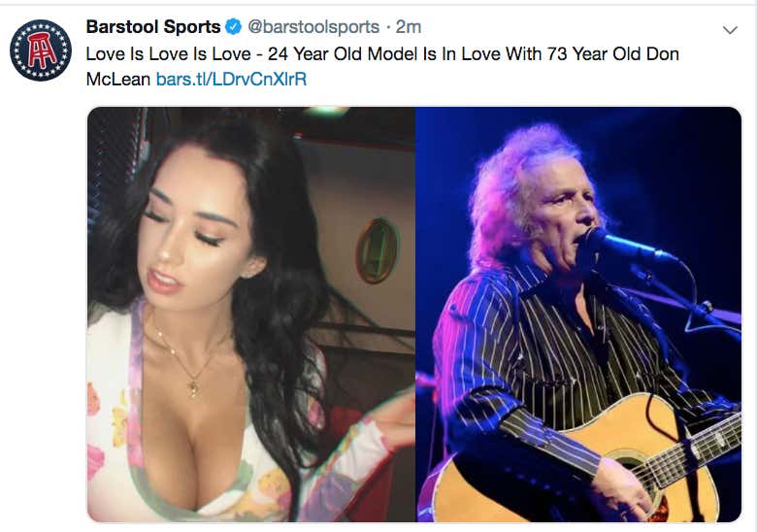Click the blue verified badge
757x532 pixels.
click(234, 27)
